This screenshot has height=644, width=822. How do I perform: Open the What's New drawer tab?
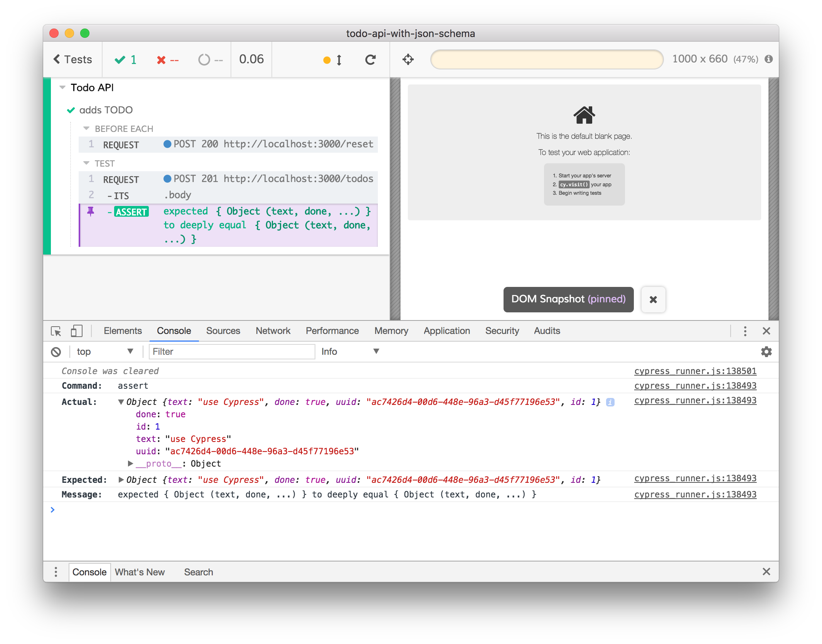140,572
